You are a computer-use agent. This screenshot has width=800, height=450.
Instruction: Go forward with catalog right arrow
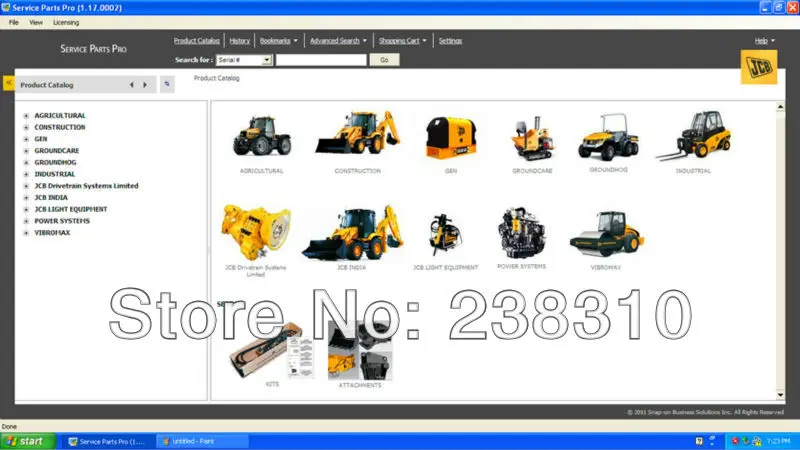click(145, 85)
